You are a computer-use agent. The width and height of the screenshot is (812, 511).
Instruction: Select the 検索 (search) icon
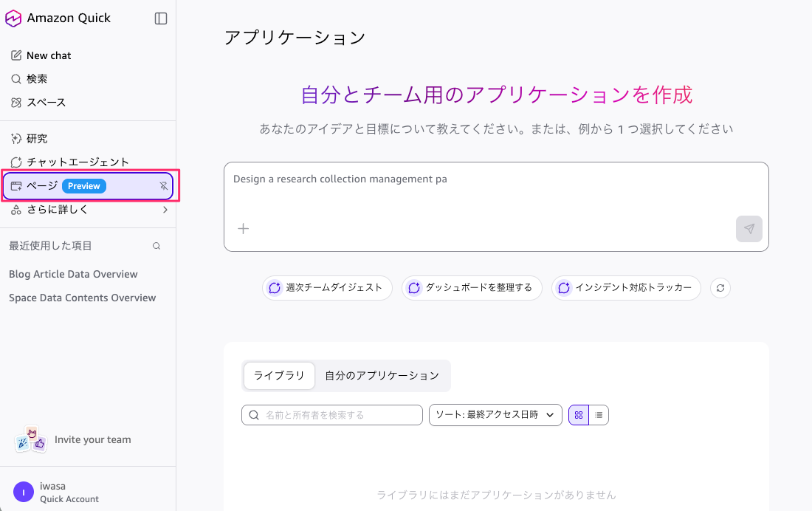coord(16,78)
